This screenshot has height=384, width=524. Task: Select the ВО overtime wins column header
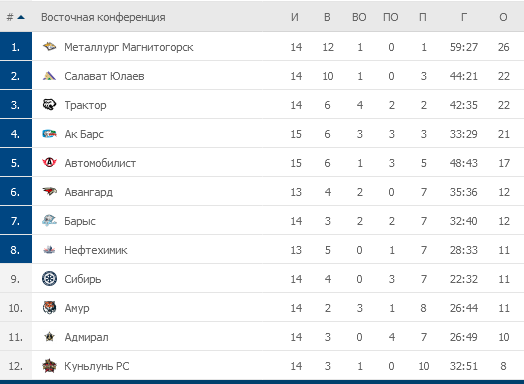359,17
